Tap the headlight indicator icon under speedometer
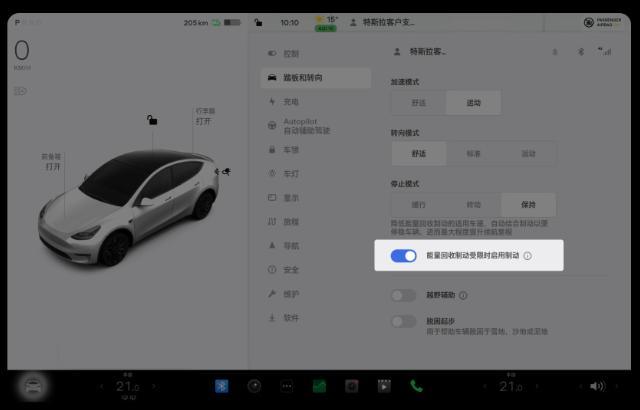The image size is (640, 410). click(x=20, y=91)
